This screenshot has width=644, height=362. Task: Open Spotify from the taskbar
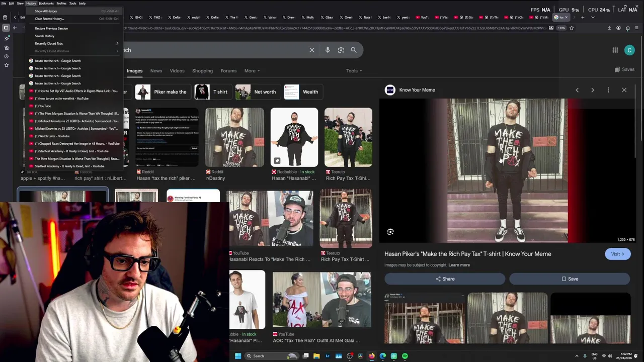pos(405,356)
